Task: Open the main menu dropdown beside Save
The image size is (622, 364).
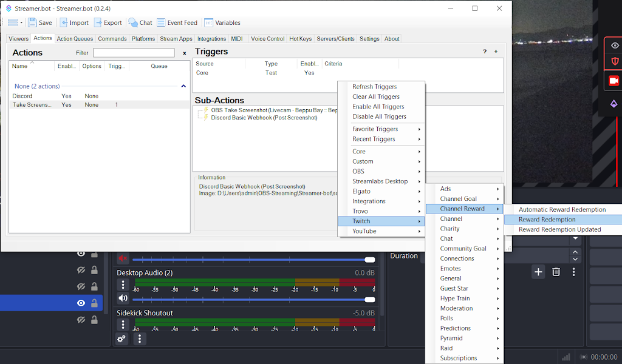Action: click(15, 22)
